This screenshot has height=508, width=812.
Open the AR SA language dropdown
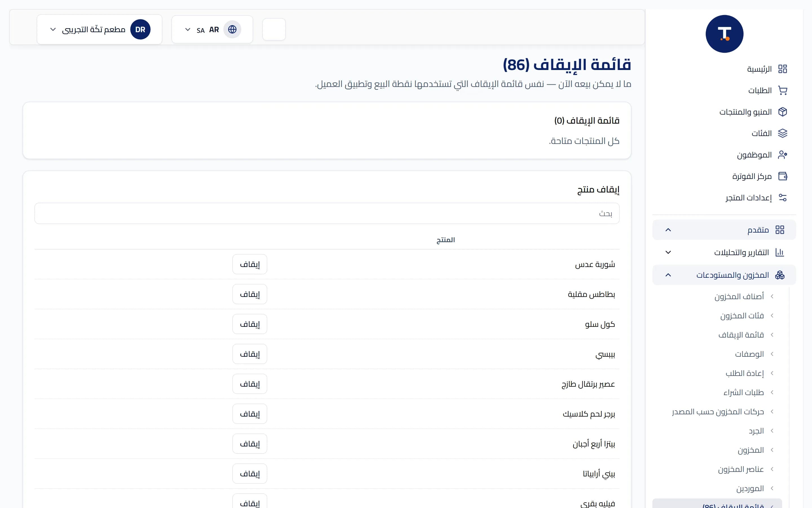tap(212, 30)
